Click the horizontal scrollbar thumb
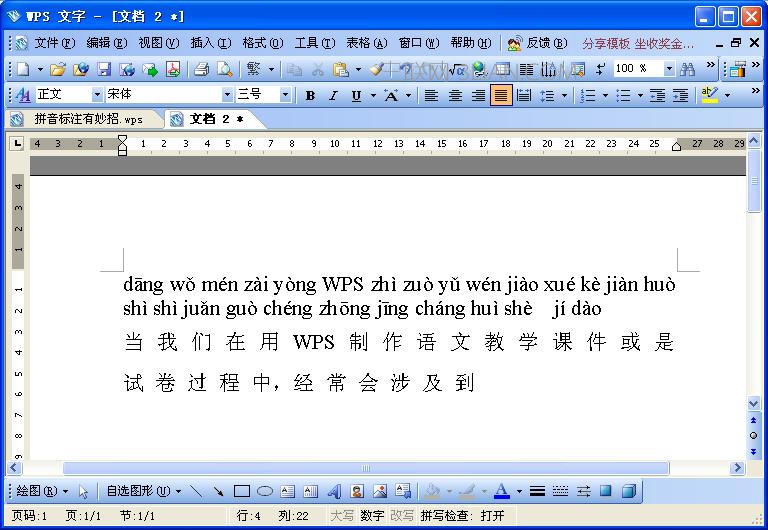This screenshot has height=530, width=768. coord(366,468)
